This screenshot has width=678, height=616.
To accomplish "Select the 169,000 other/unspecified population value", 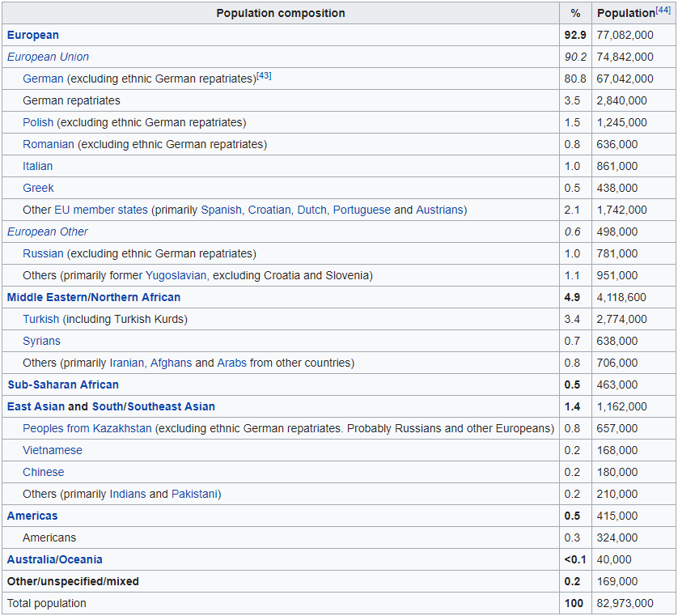I will [617, 581].
